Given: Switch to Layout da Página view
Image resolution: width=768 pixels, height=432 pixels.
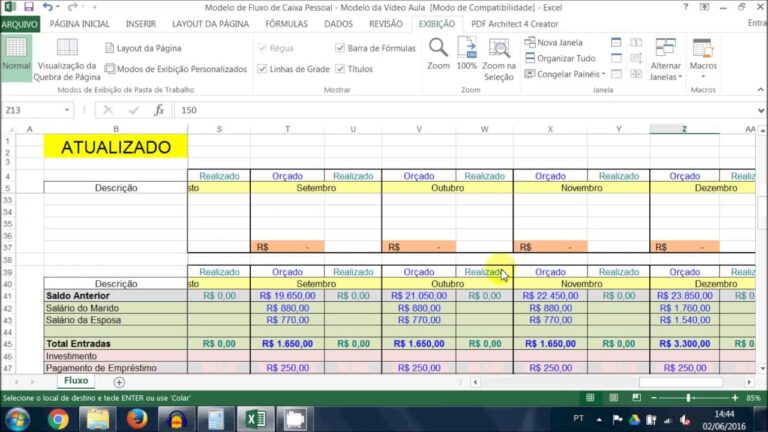Looking at the screenshot, I should click(143, 48).
